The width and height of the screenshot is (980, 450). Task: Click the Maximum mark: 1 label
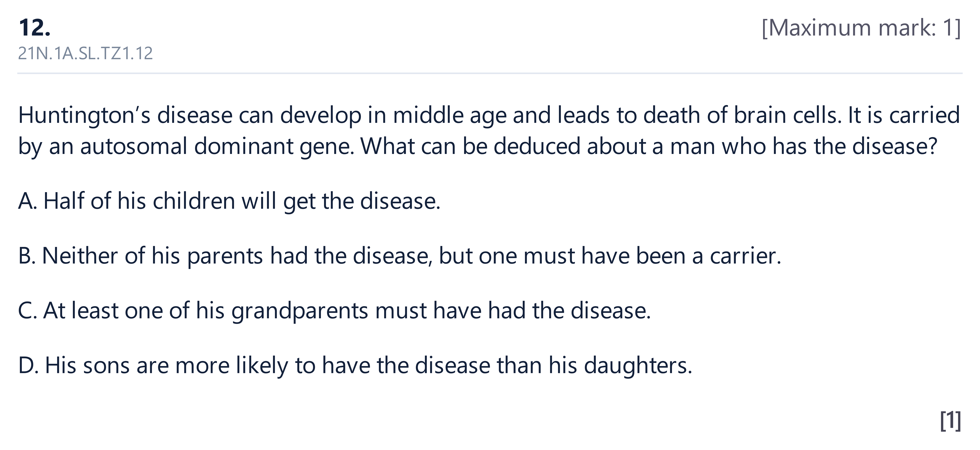pyautogui.click(x=861, y=28)
